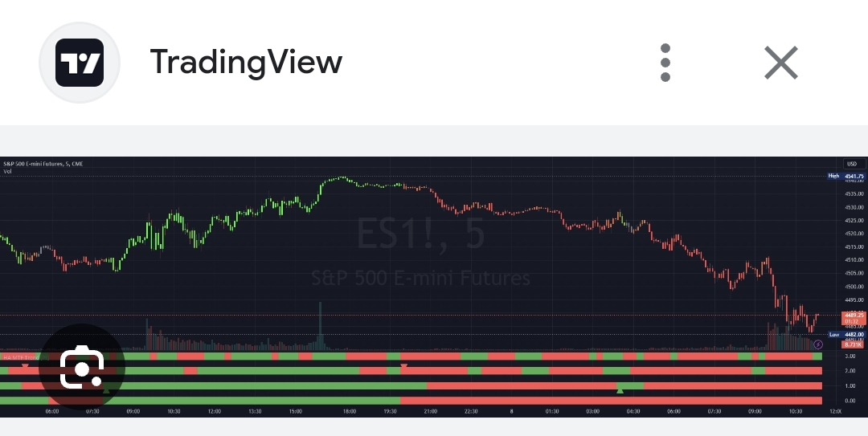Viewport: 868px width, 436px height.
Task: Click the purple lightning bolt icon
Action: [818, 344]
